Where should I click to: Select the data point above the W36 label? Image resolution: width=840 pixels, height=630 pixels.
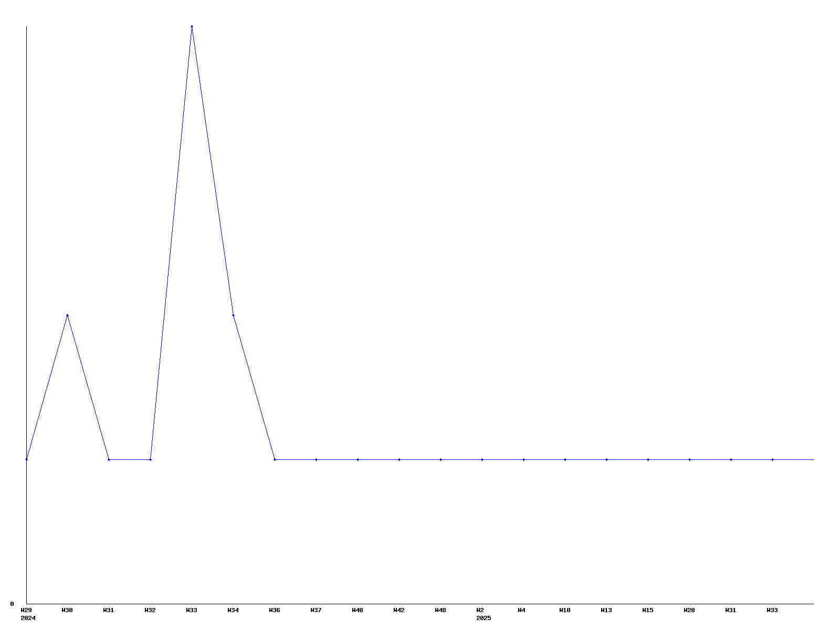pos(275,459)
